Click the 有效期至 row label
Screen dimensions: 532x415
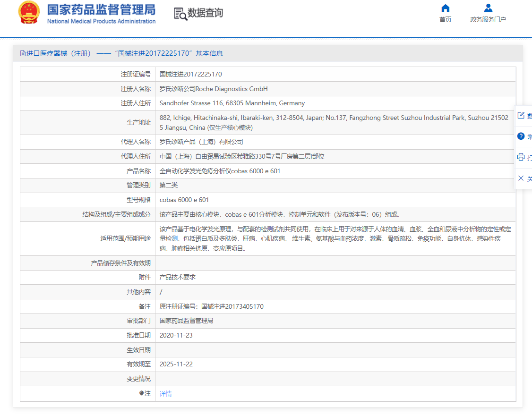click(x=139, y=364)
